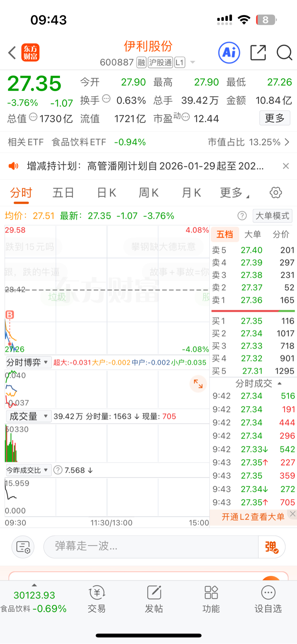
Task: Tap the 今昨成交比 help question icon
Action: click(x=58, y=470)
